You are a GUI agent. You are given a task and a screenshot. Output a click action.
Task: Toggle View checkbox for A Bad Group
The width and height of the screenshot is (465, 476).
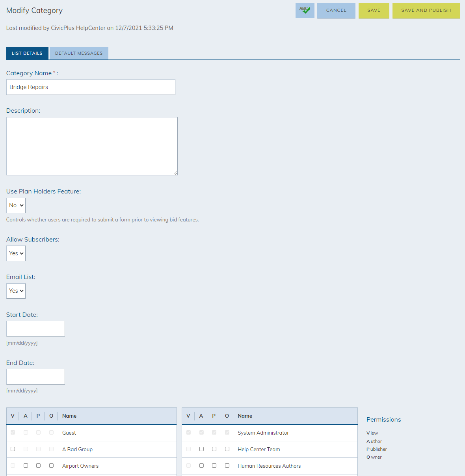(13, 449)
